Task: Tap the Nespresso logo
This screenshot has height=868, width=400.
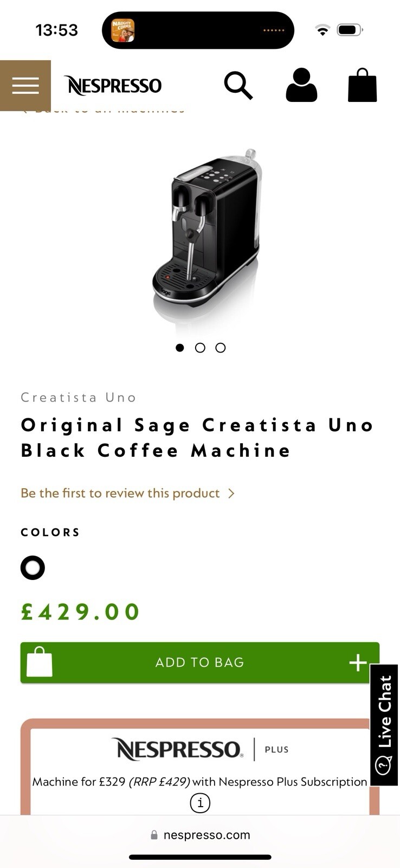Action: click(113, 86)
